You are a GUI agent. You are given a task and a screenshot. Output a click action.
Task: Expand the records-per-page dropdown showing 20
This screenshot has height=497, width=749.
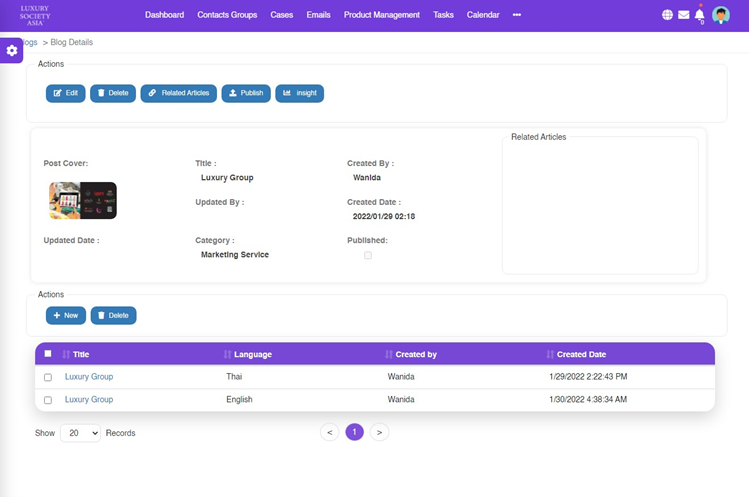click(x=80, y=433)
